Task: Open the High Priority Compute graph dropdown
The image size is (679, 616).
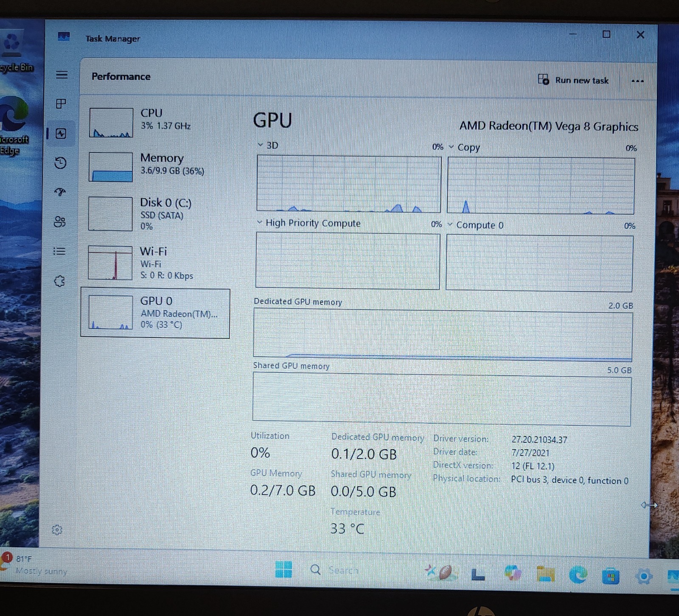Action: coord(259,222)
